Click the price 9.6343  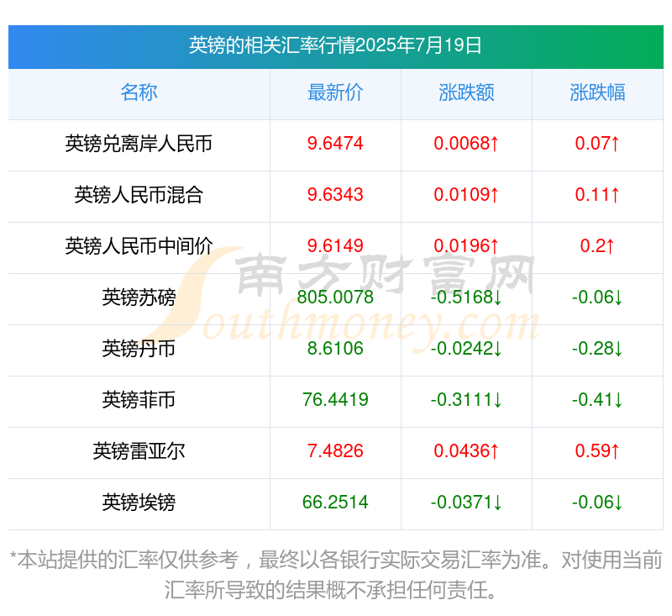[335, 195]
